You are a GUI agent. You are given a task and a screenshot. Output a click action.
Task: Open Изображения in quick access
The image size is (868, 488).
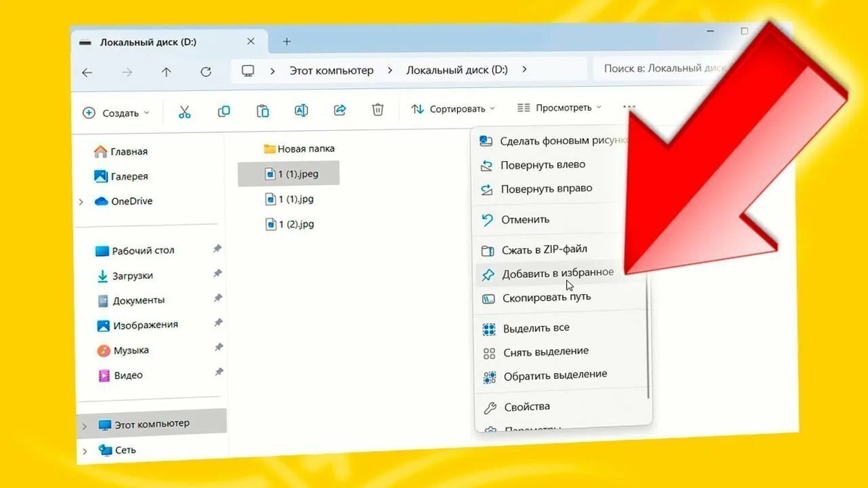(137, 325)
